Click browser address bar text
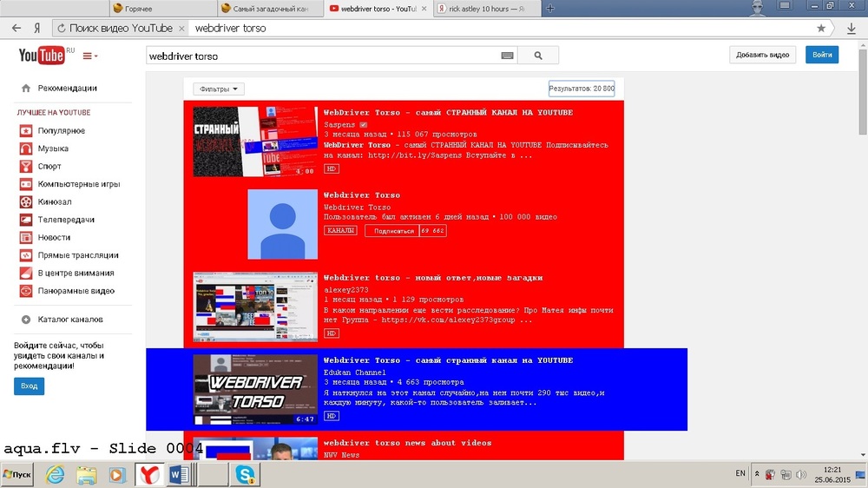The width and height of the screenshot is (868, 488). [x=230, y=29]
